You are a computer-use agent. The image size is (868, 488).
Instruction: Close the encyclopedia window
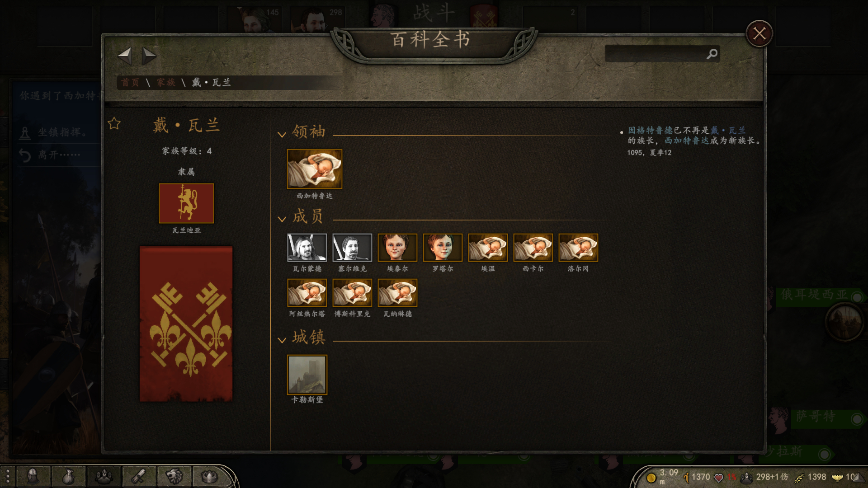(759, 33)
